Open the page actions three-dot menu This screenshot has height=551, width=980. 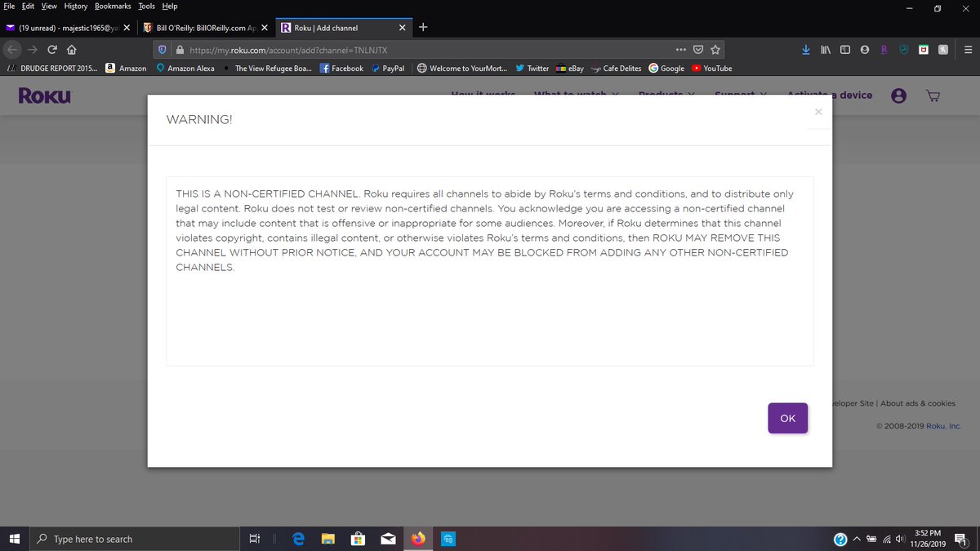tap(681, 49)
